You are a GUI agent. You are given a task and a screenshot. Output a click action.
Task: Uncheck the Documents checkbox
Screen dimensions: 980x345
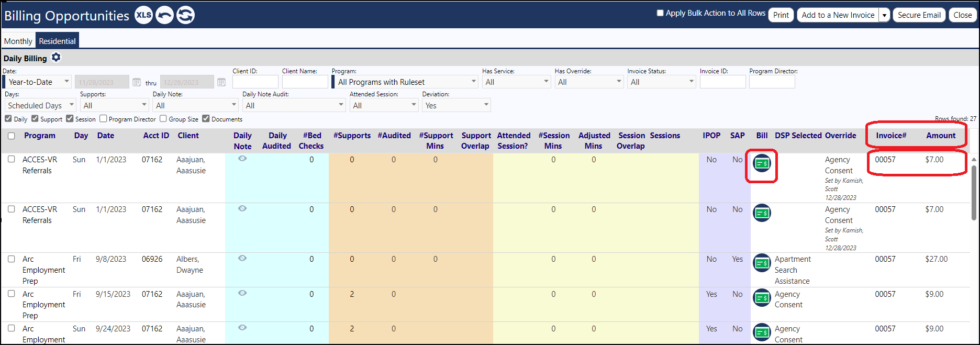tap(206, 119)
